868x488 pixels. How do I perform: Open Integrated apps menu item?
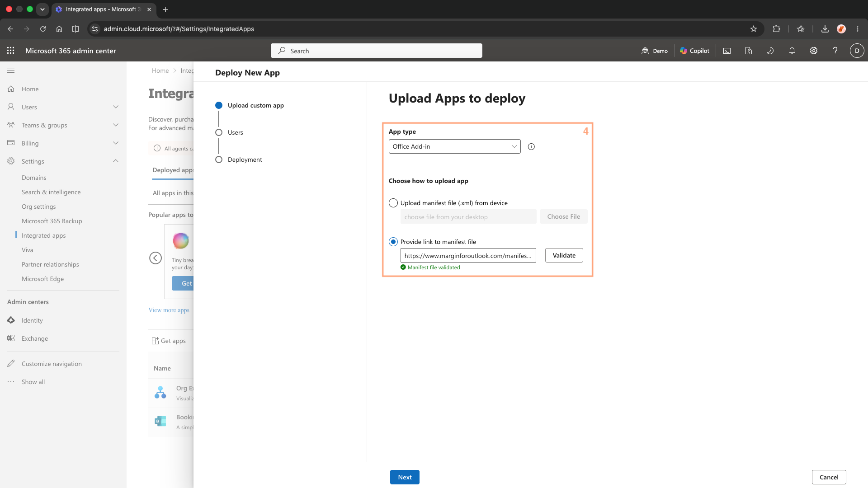point(44,235)
